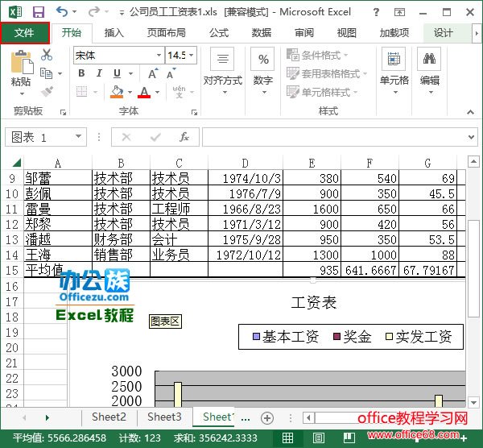Switch to Page Break Preview in status bar
The height and width of the screenshot is (448, 483).
tap(349, 438)
